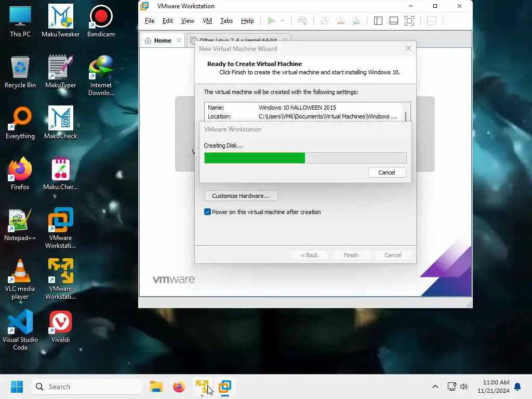The height and width of the screenshot is (399, 532).
Task: Open the Tabs menu
Action: tap(227, 21)
